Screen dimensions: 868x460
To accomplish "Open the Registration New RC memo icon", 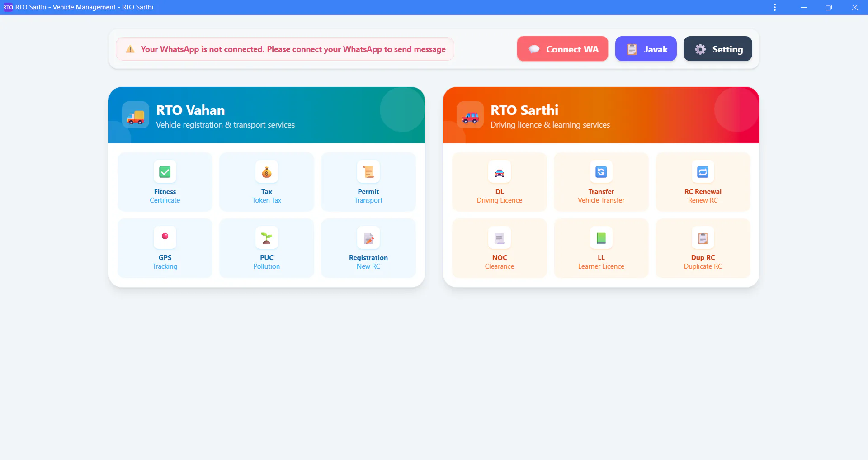I will 368,238.
